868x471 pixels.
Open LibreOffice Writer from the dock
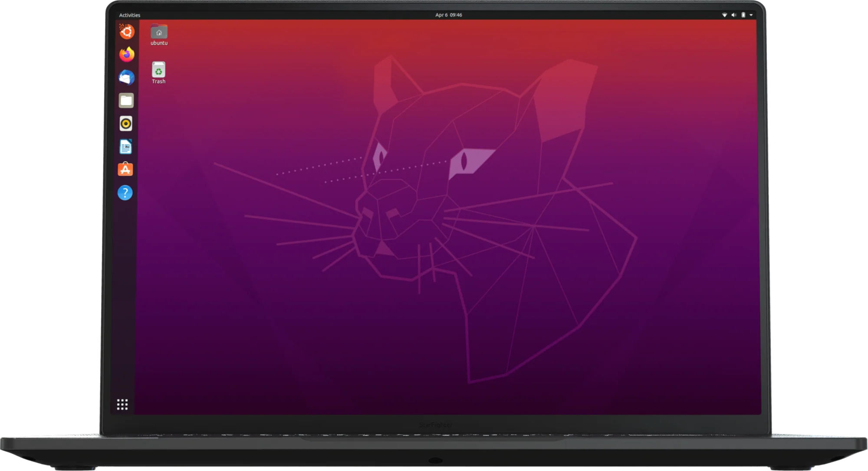[125, 147]
